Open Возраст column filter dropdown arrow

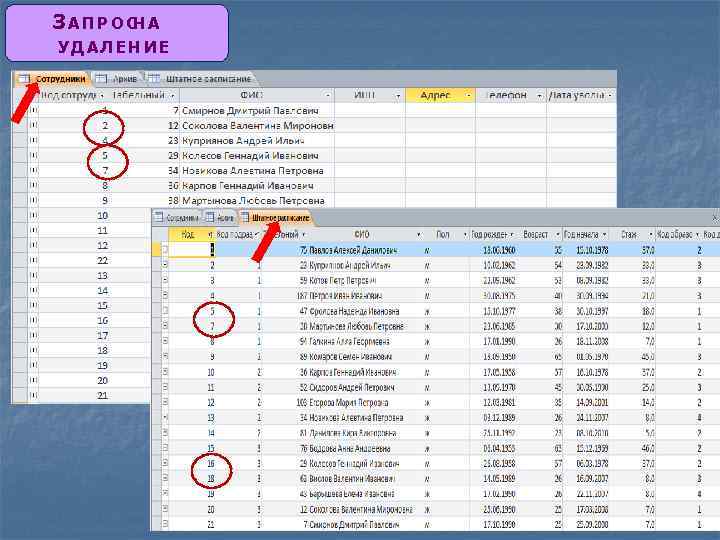[x=557, y=235]
